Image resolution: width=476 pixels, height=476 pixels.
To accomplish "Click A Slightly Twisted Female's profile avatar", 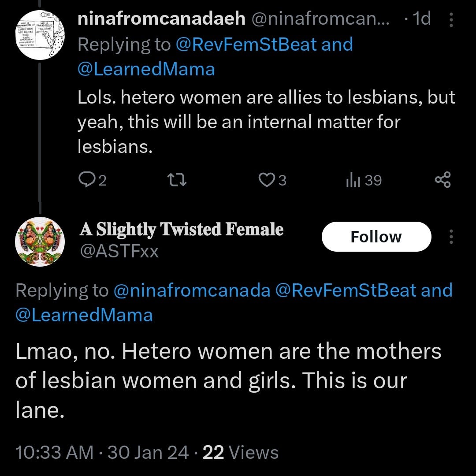I will (40, 242).
